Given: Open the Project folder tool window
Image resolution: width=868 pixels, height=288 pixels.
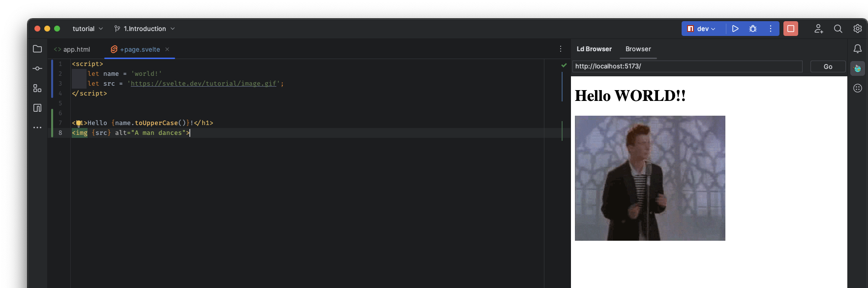Looking at the screenshot, I should click(x=37, y=49).
